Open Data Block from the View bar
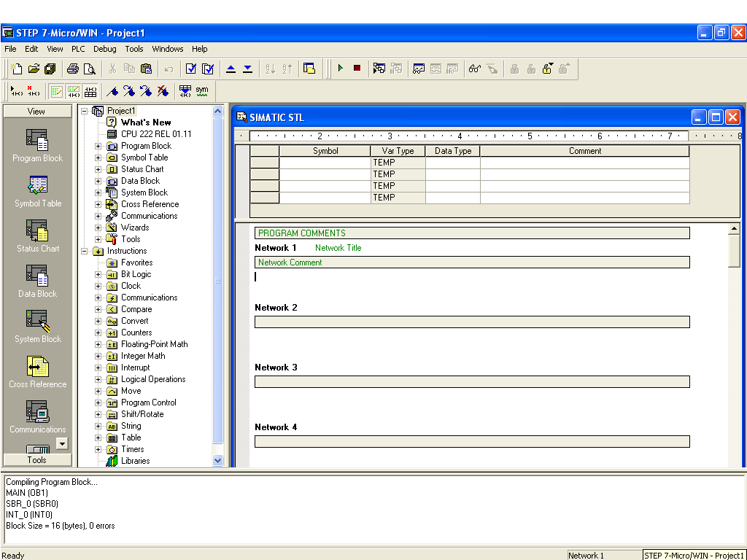Viewport: 747px width, 560px height. coord(37,281)
